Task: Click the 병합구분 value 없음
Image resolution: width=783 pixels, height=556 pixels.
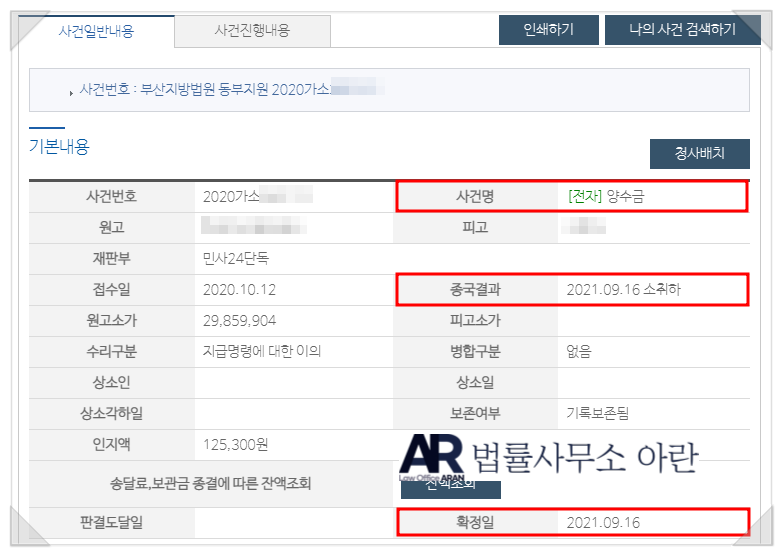Action: tap(578, 352)
